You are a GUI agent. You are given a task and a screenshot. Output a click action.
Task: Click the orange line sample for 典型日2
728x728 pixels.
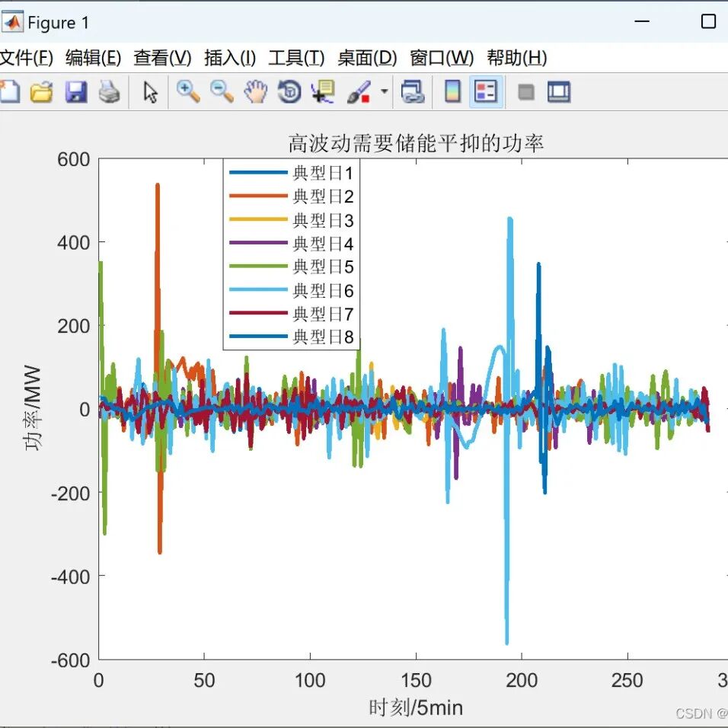[x=259, y=196]
